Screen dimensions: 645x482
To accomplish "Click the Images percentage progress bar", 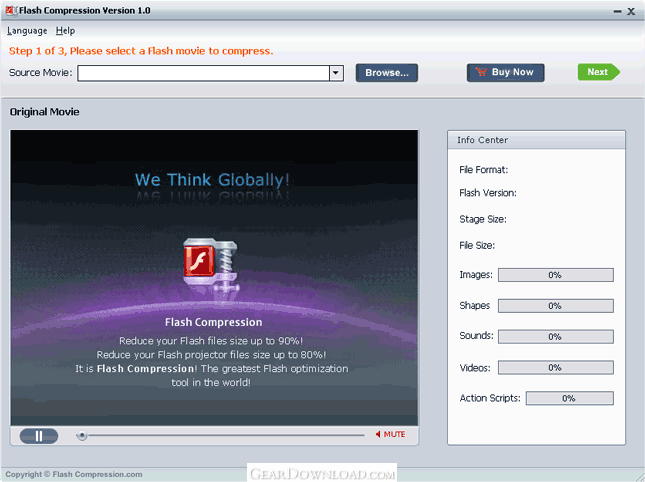I will 556,275.
